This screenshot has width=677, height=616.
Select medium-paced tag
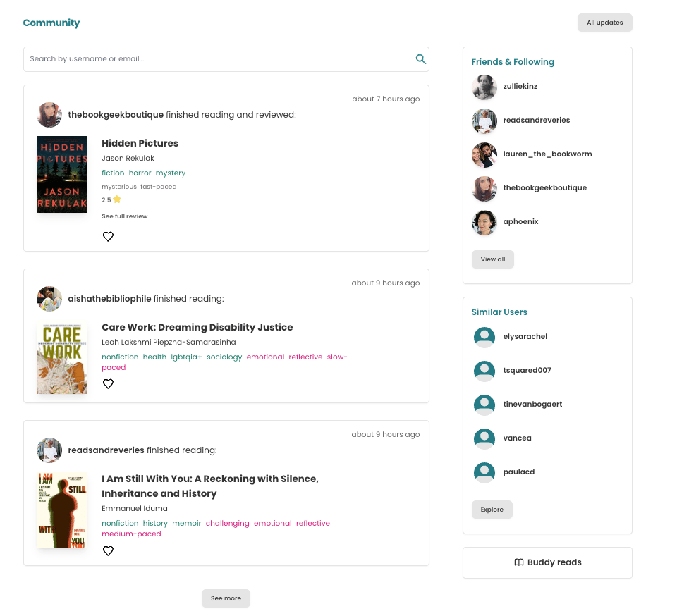tap(131, 534)
